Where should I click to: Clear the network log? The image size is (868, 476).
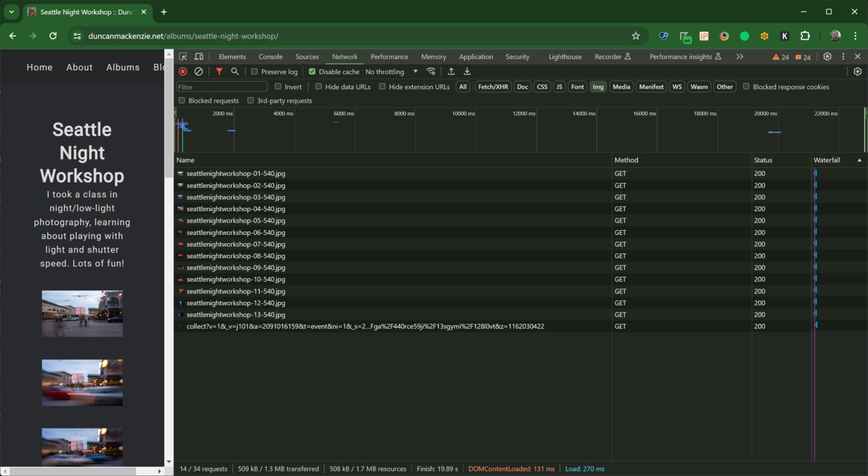(x=199, y=71)
